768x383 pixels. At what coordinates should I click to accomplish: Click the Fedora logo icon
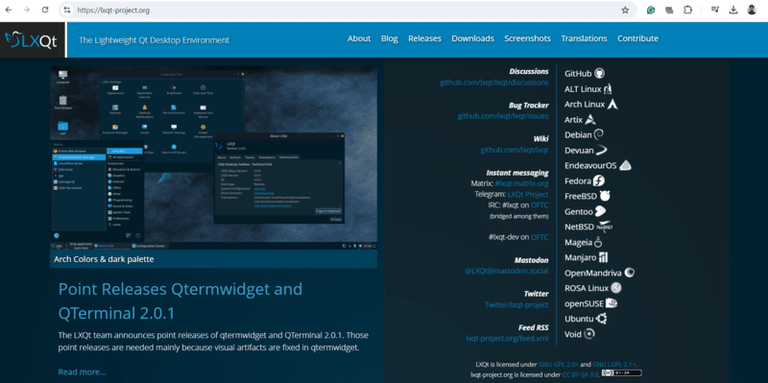point(599,181)
